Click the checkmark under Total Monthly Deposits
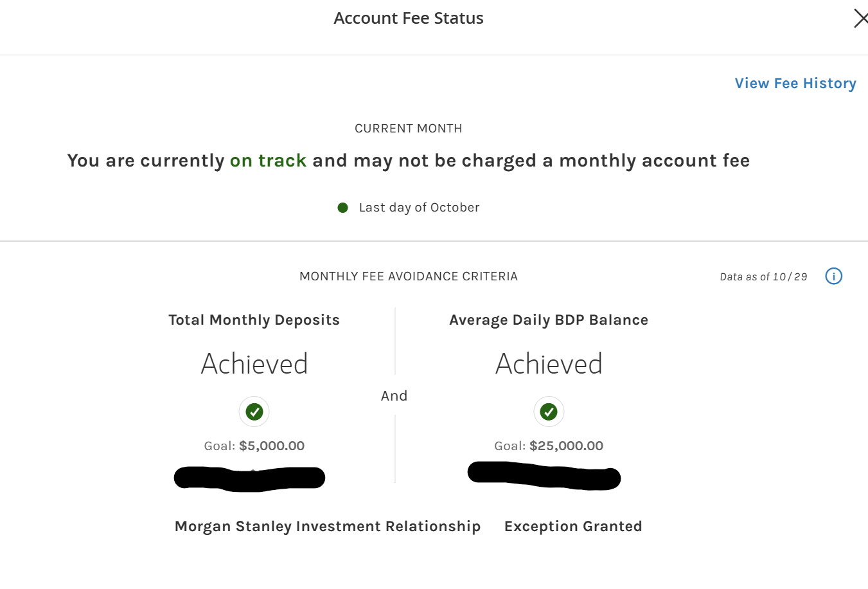The height and width of the screenshot is (589, 868). pos(254,412)
